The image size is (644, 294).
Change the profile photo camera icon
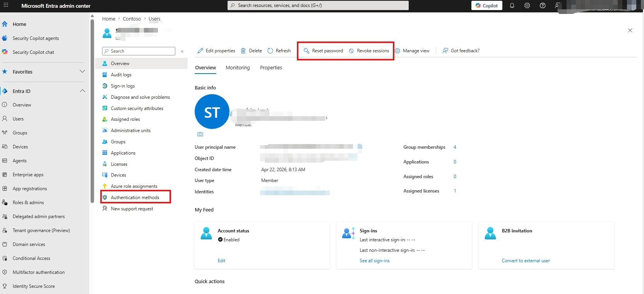(x=200, y=134)
